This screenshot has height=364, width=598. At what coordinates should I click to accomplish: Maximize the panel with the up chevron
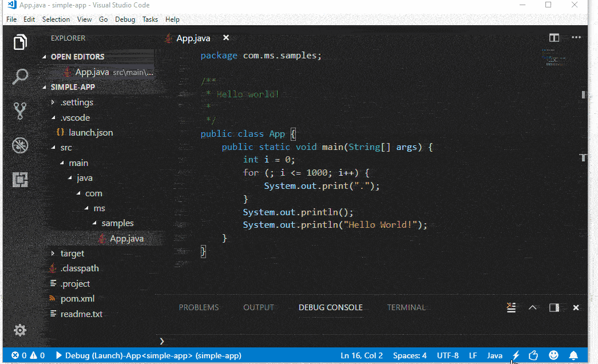pyautogui.click(x=533, y=307)
